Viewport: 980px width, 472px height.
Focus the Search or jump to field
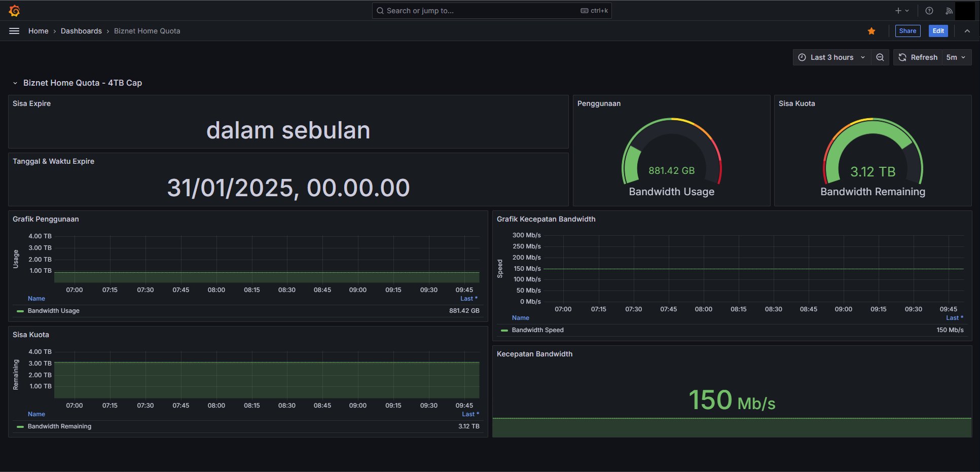(492, 11)
